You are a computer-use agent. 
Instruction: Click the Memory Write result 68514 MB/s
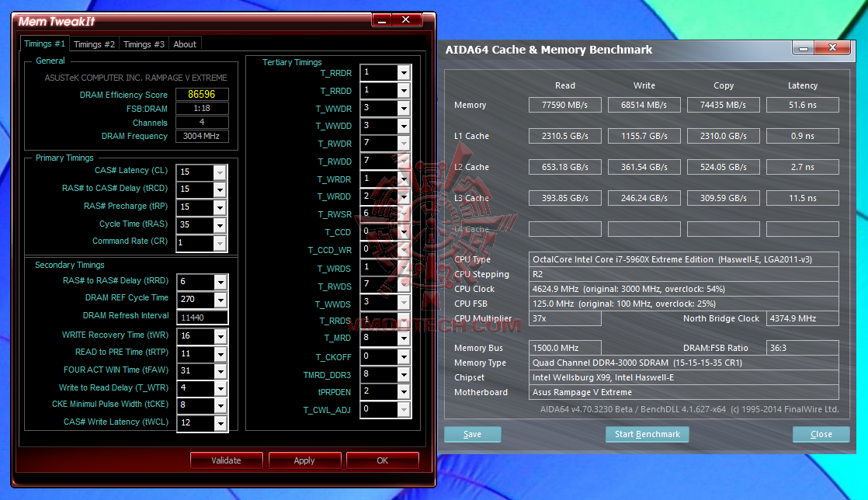click(x=644, y=105)
